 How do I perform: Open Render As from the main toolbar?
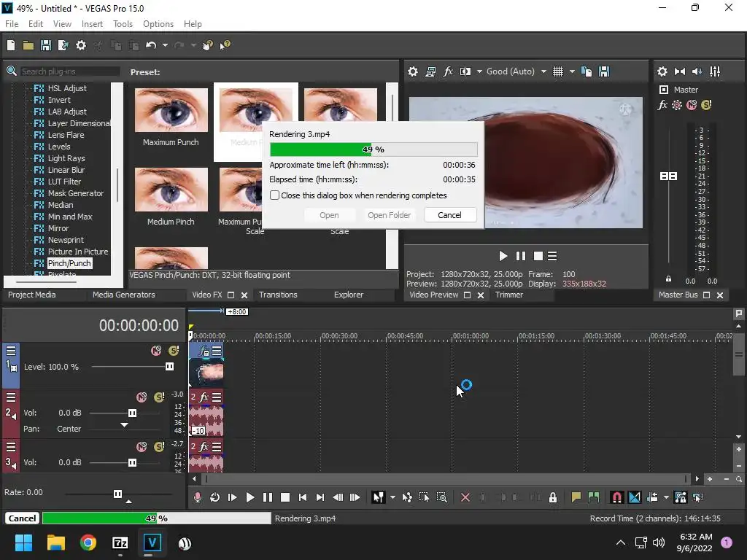tap(63, 45)
